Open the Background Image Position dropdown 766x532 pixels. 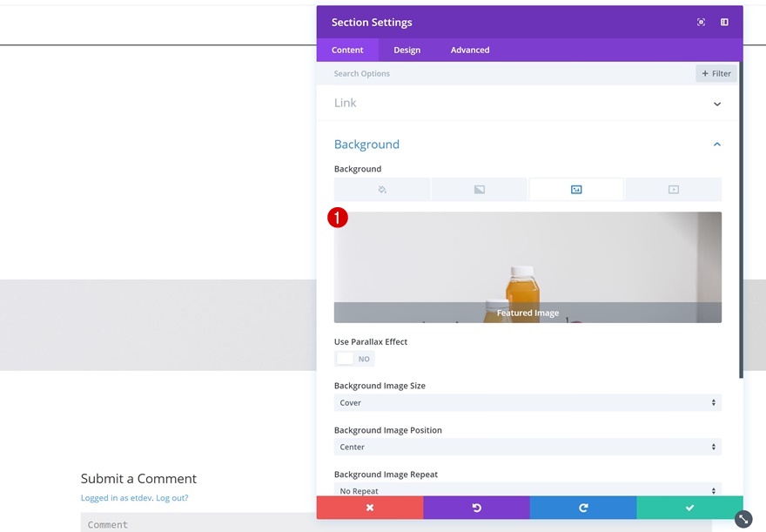pos(527,447)
